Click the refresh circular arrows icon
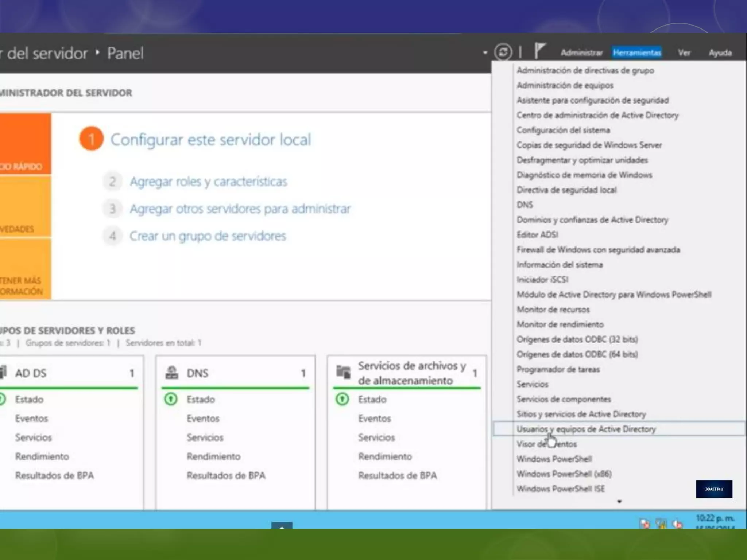 tap(503, 52)
